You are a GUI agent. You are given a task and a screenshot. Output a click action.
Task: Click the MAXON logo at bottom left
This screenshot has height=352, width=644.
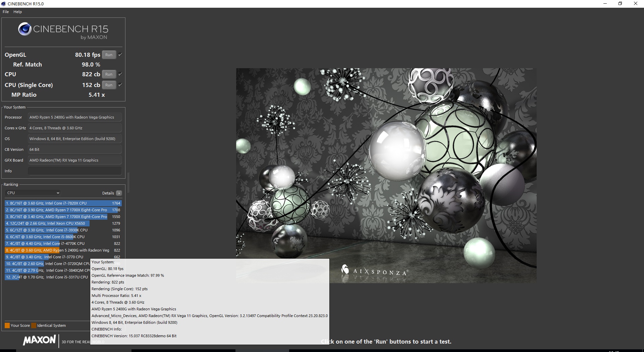coord(39,340)
